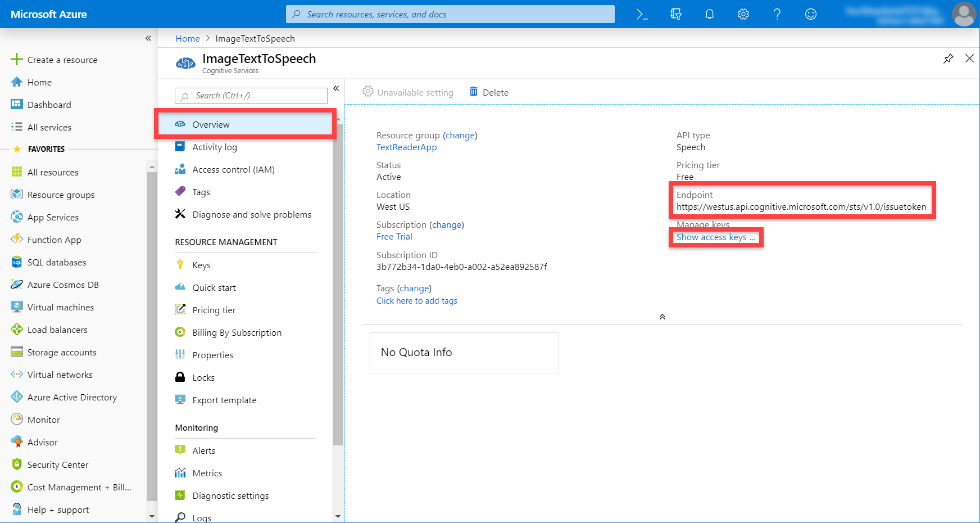Open the Directory and subscription filter icon

[676, 14]
